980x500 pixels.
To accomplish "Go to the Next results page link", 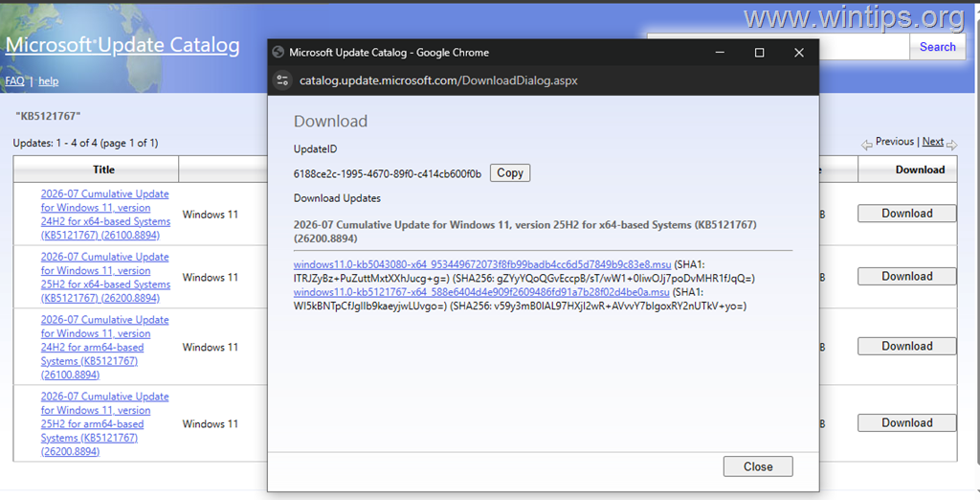I will click(932, 142).
